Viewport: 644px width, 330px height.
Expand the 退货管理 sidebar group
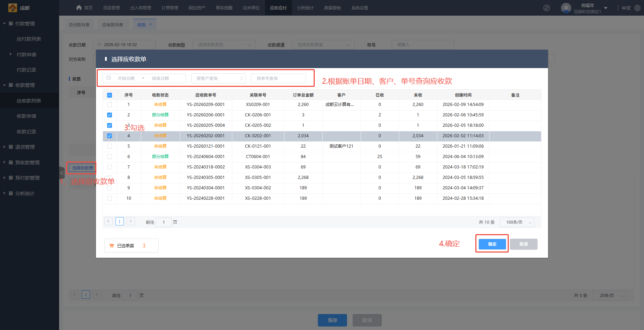click(x=25, y=147)
